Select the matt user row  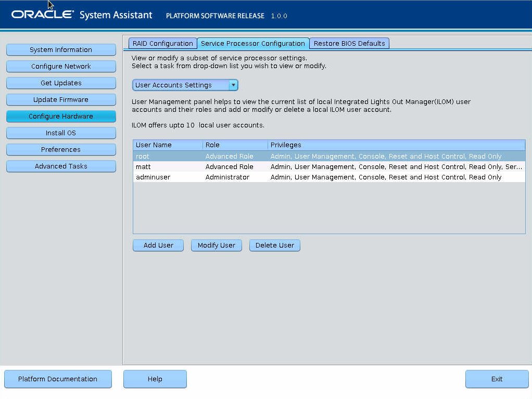point(329,166)
